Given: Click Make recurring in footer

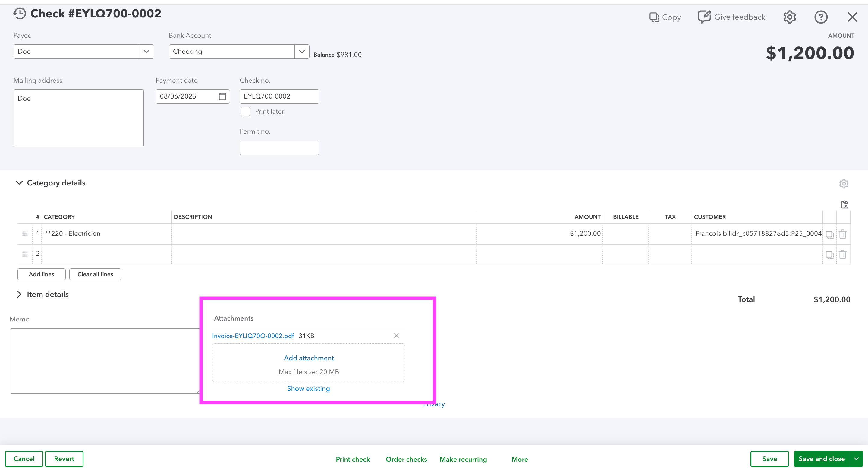Looking at the screenshot, I should 463,459.
